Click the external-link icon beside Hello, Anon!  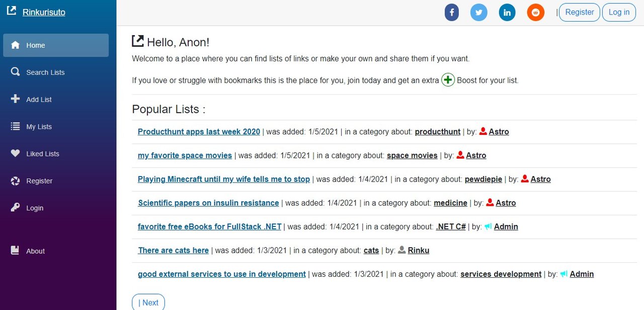[137, 41]
